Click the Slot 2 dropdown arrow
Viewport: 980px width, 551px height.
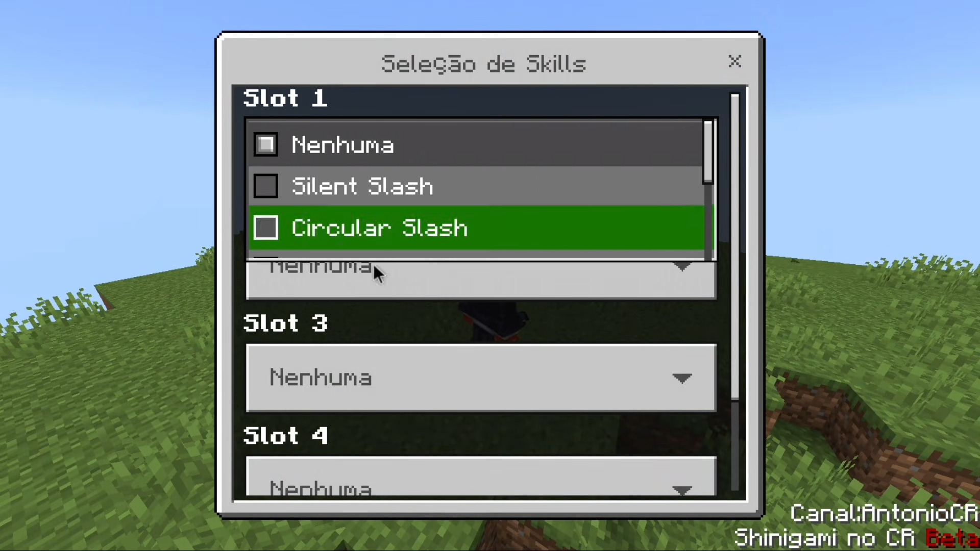[682, 267]
